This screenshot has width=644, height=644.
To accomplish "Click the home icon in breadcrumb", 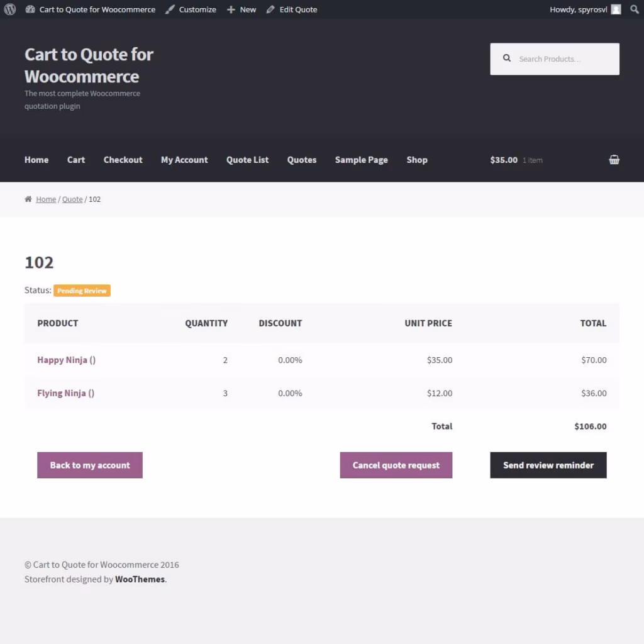I will [x=28, y=199].
